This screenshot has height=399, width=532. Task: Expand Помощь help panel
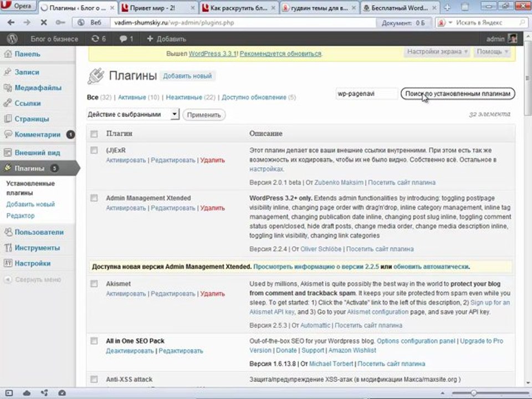(492, 52)
